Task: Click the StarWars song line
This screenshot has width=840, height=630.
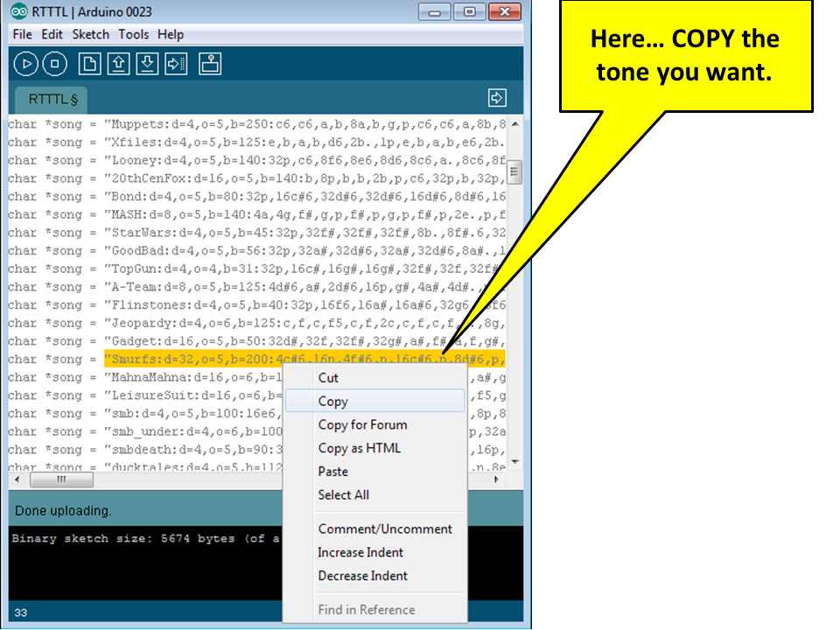Action: click(x=256, y=233)
